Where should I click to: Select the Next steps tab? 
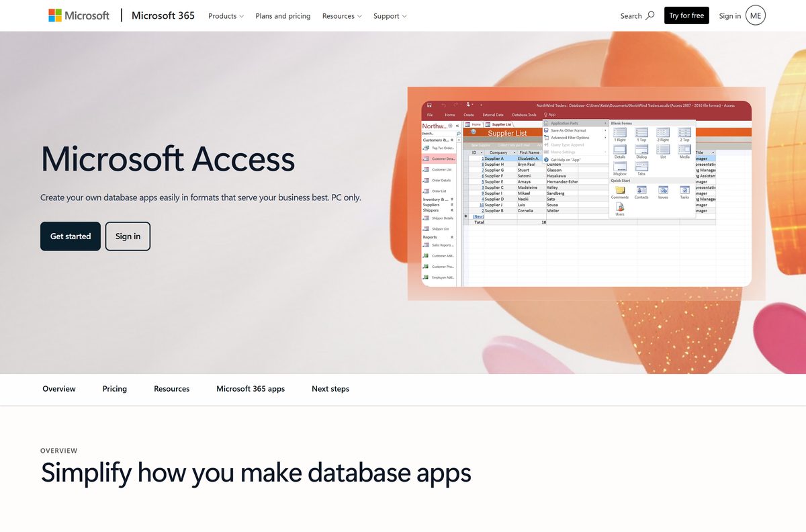point(330,389)
